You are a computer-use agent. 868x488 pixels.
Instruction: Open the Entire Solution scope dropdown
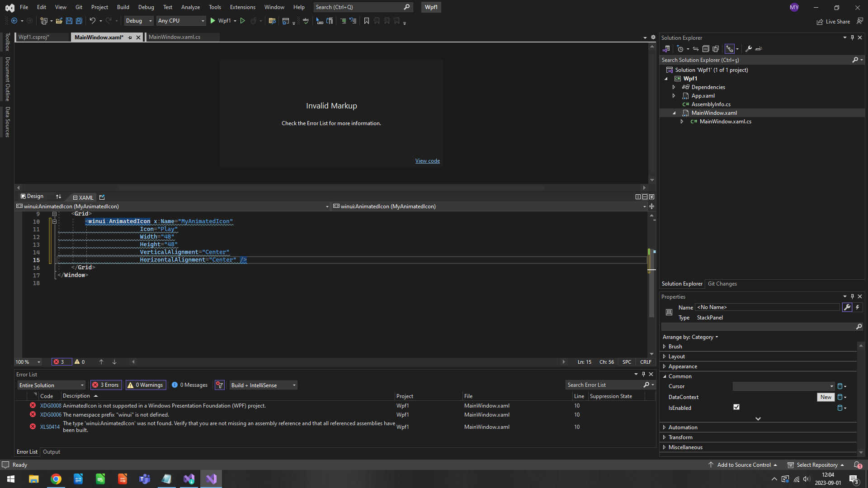[x=51, y=385]
